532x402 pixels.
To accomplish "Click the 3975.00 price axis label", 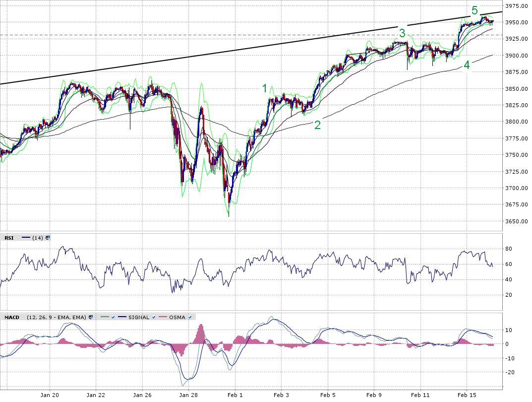I will click(x=517, y=6).
